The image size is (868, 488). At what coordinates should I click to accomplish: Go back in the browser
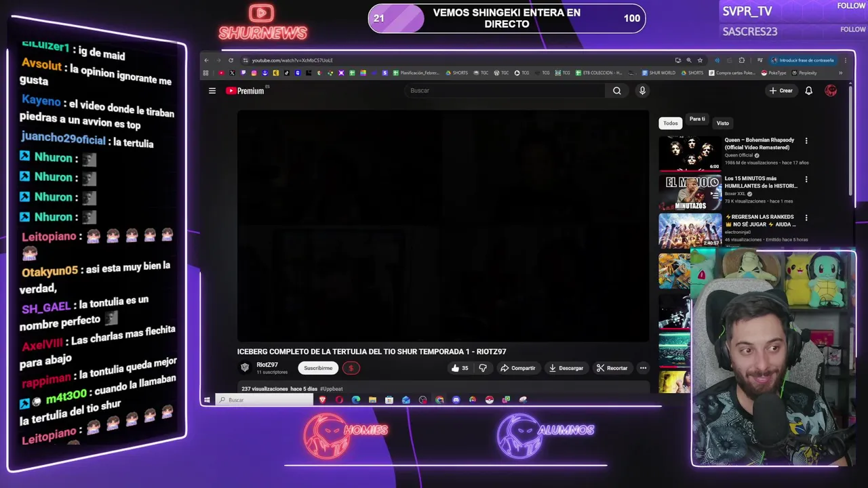[x=206, y=60]
